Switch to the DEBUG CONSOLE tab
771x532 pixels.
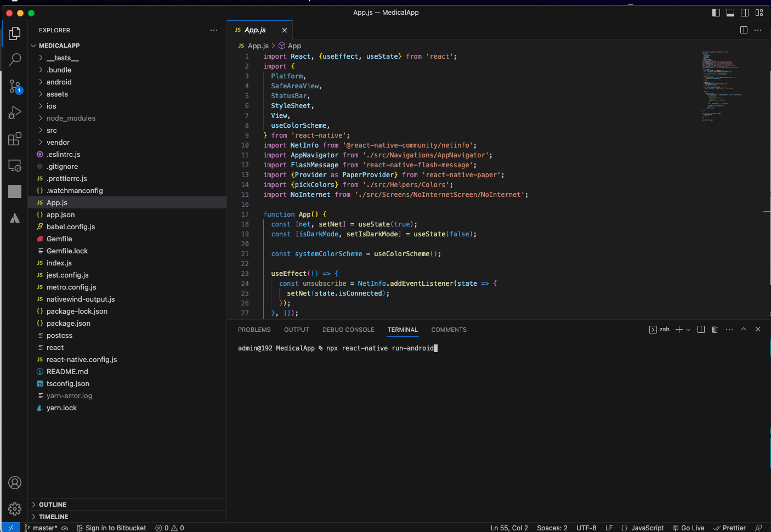(348, 330)
